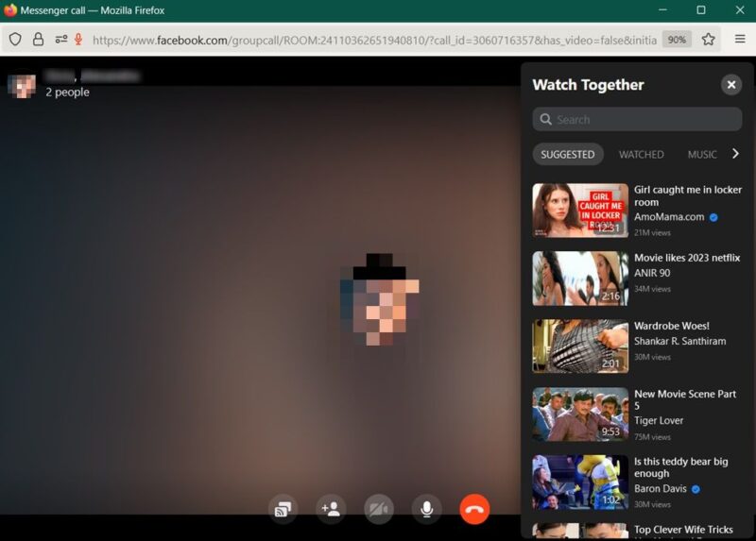The width and height of the screenshot is (756, 541).
Task: Click the Watch Together search field
Action: 637,119
